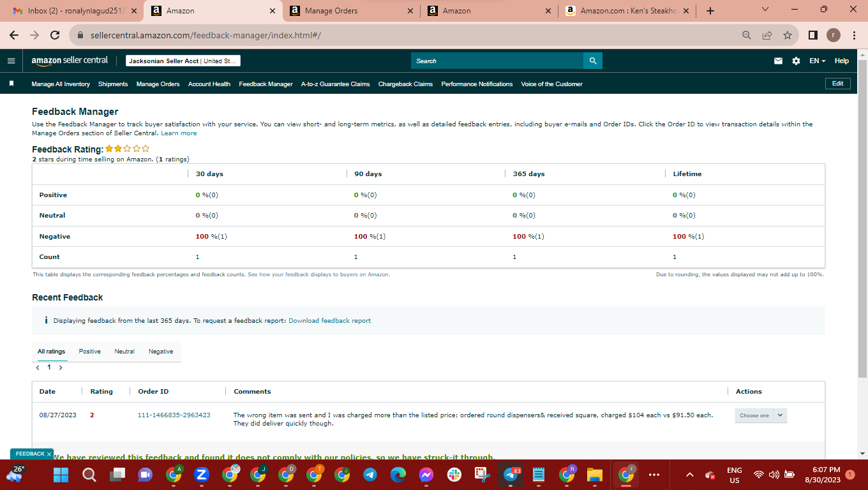Click the Help link in header
The width and height of the screenshot is (868, 490).
click(x=842, y=61)
